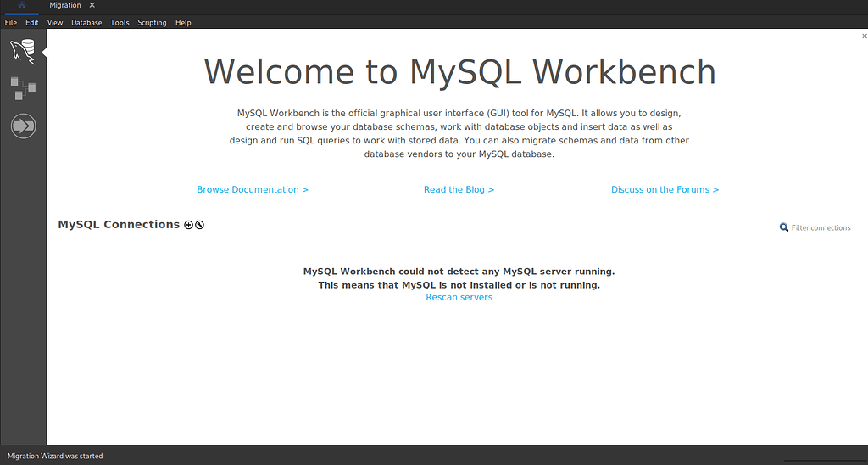Click the Filter connections magnifier icon
The image size is (868, 465).
(784, 227)
